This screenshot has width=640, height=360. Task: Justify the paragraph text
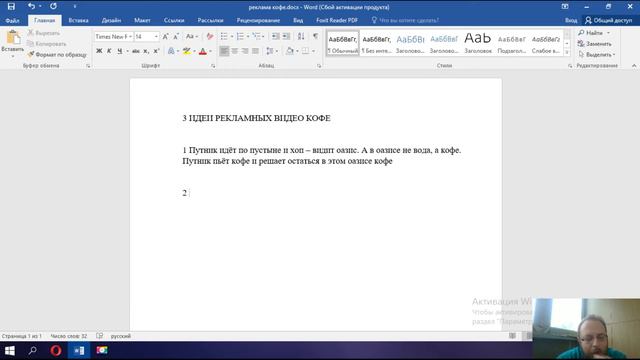pyautogui.click(x=255, y=51)
